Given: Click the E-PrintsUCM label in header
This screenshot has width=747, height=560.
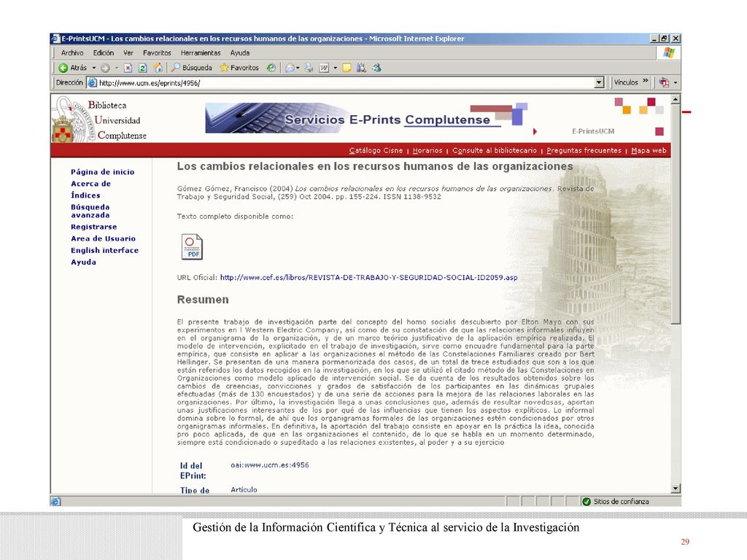Looking at the screenshot, I should pos(592,131).
